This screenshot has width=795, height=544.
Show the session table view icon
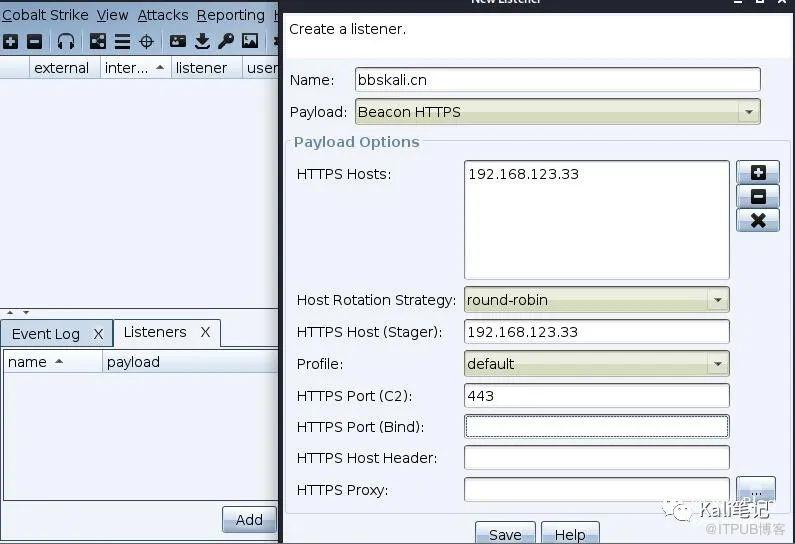tap(122, 41)
